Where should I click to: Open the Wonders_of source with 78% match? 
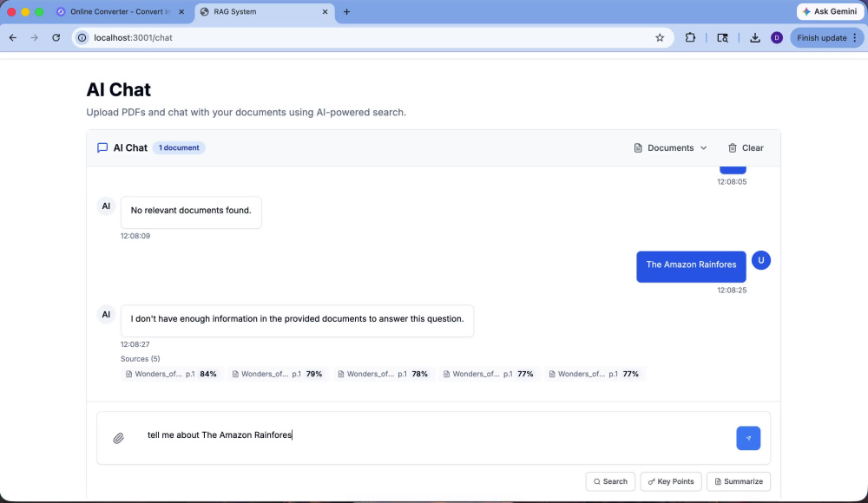(x=383, y=374)
